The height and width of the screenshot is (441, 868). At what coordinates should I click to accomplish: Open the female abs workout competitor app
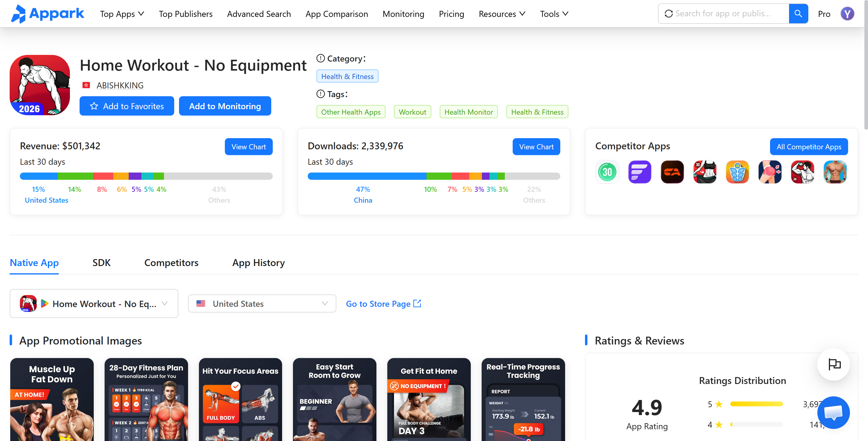[705, 172]
